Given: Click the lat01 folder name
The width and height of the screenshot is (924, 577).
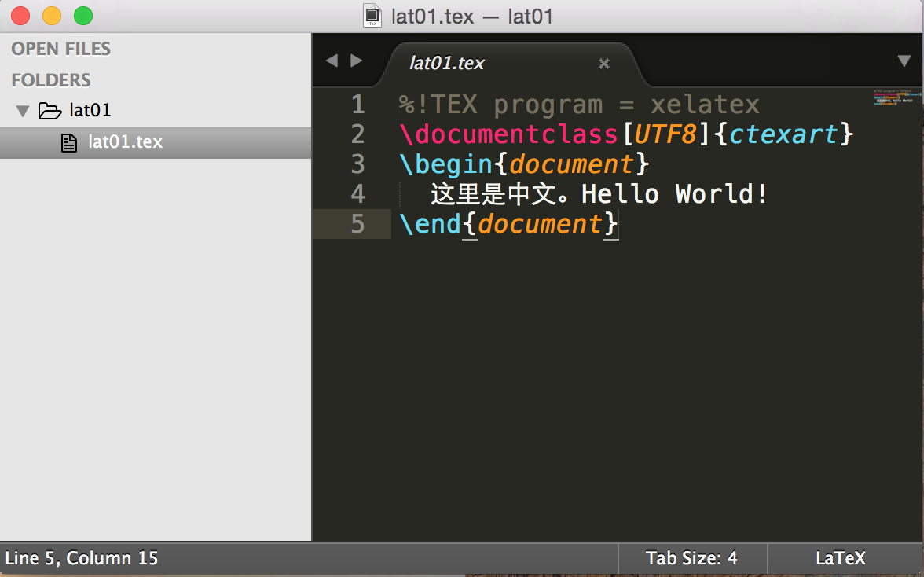Looking at the screenshot, I should point(90,110).
